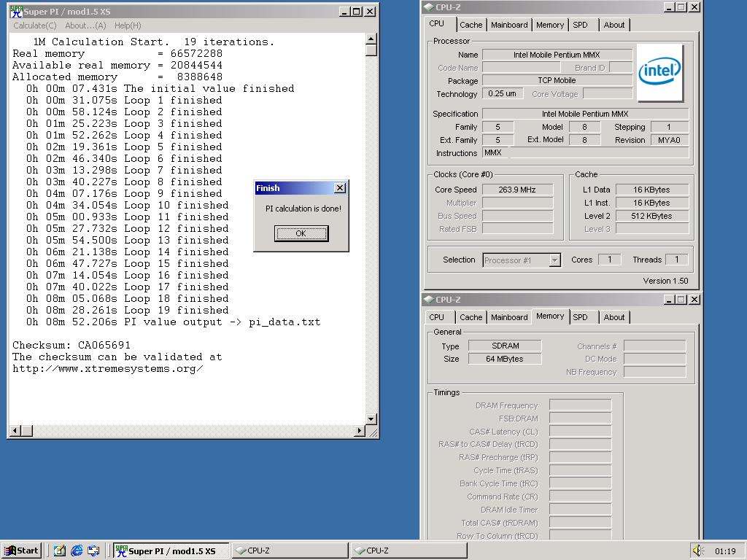Launch the notepad-style quick launch icon
The height and width of the screenshot is (560, 747).
(59, 551)
